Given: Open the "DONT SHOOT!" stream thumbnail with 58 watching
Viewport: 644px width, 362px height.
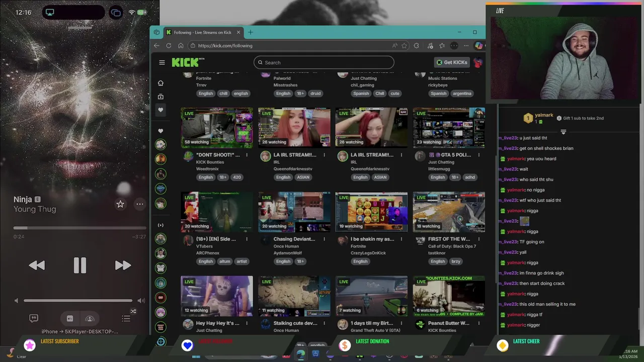Looking at the screenshot, I should pos(217,127).
